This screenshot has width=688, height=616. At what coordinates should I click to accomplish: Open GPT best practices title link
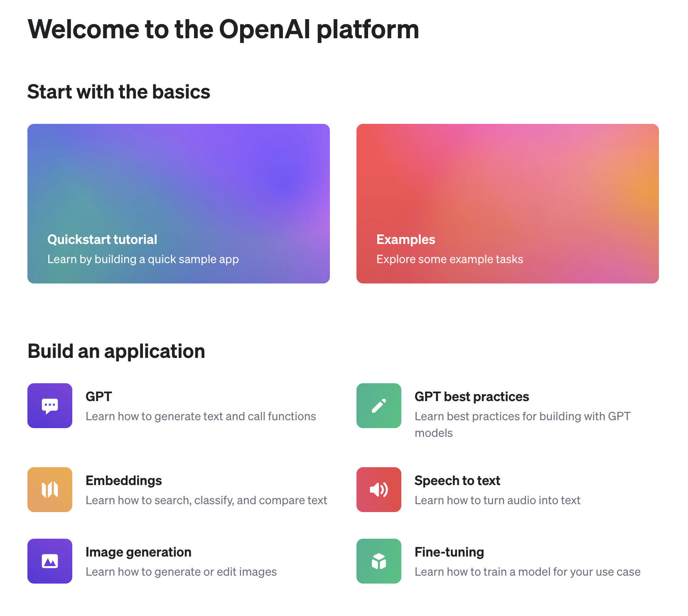[472, 397]
